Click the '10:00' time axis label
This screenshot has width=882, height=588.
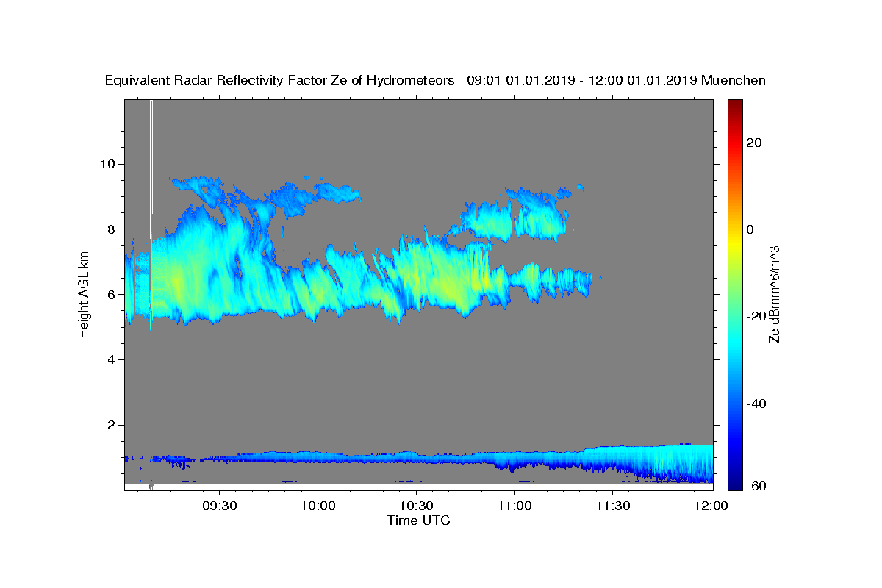click(x=318, y=506)
